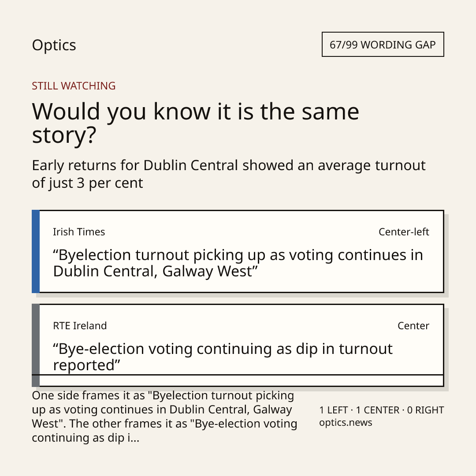Click the RTE Ireland source name
This screenshot has width=476, height=476.
[x=80, y=326]
